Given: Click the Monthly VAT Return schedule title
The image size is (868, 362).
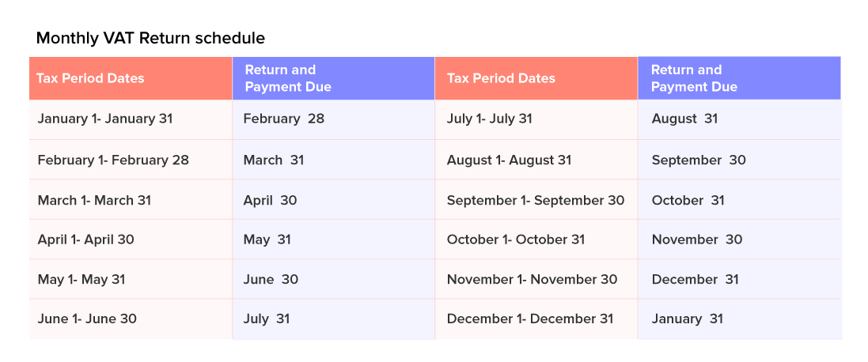Looking at the screenshot, I should pos(150,38).
